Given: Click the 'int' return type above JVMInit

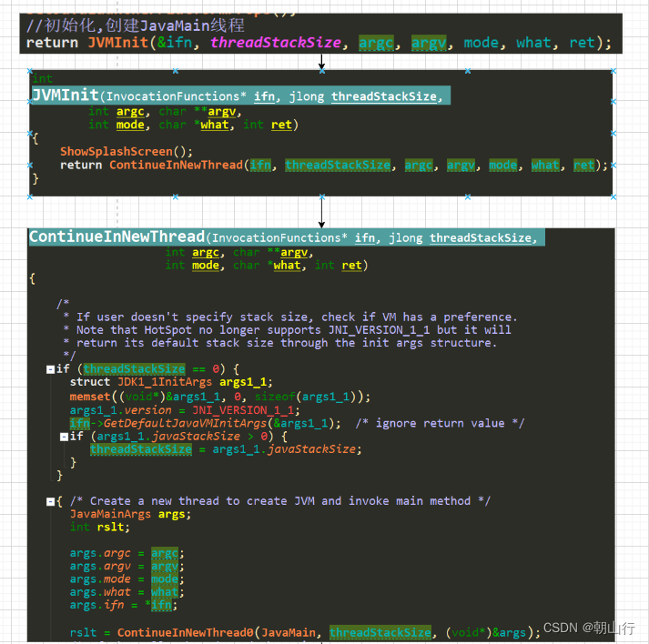Looking at the screenshot, I should click(x=42, y=78).
